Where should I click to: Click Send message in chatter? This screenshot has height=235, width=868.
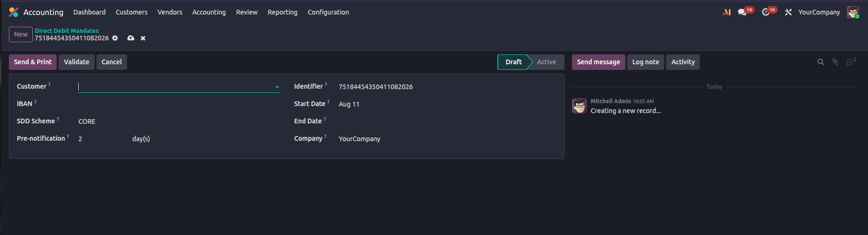(598, 62)
